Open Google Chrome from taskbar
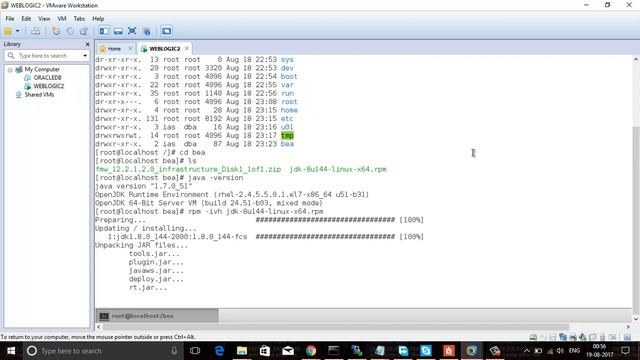Viewport: 640px width, 360px height. pos(311,351)
